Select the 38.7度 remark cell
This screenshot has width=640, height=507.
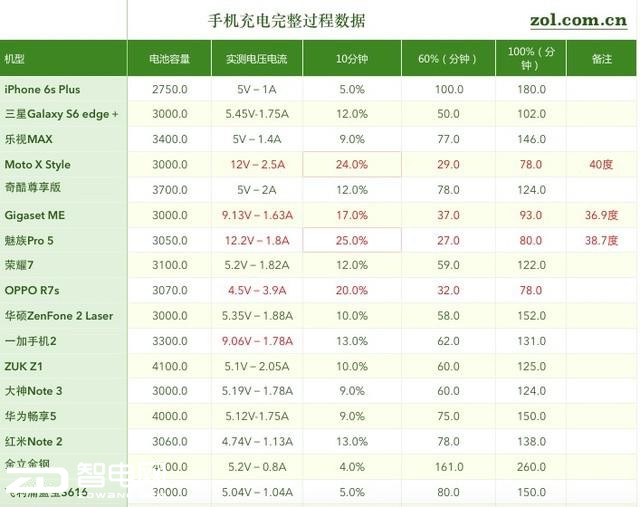[601, 240]
